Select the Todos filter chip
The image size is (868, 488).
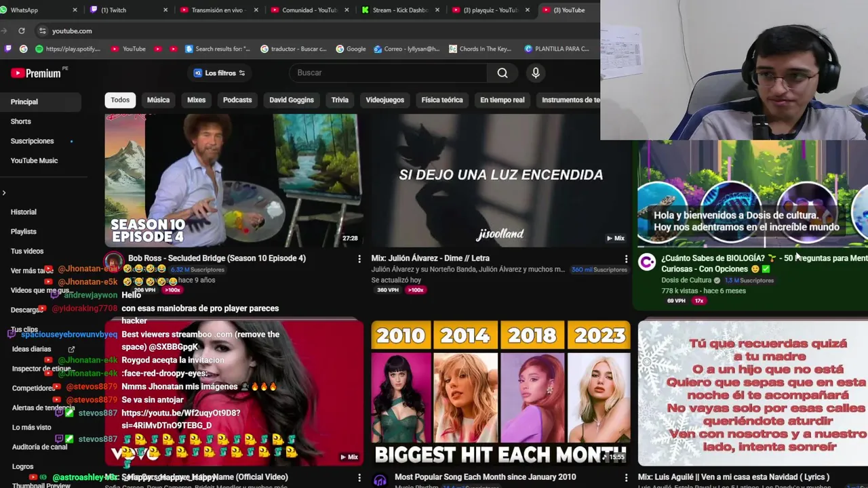[120, 100]
